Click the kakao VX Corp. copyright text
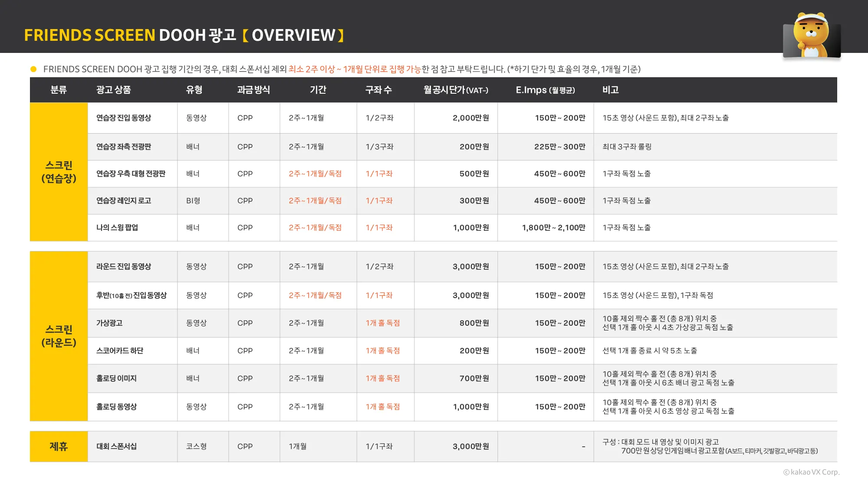 tap(811, 472)
